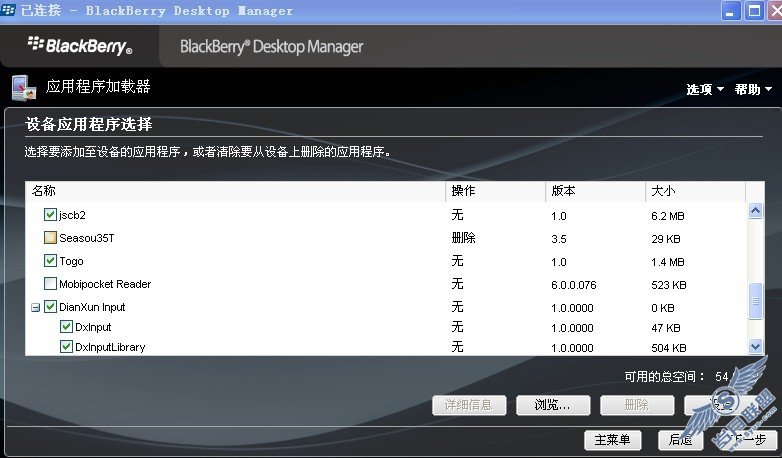Select the DxInput child row name
This screenshot has height=458, width=782.
(x=93, y=327)
